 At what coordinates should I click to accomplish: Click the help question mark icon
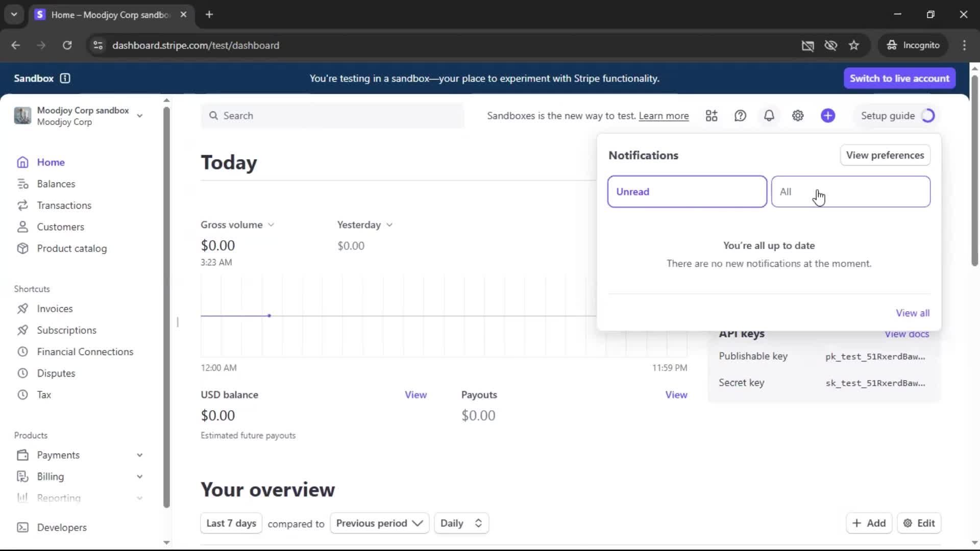tap(740, 116)
